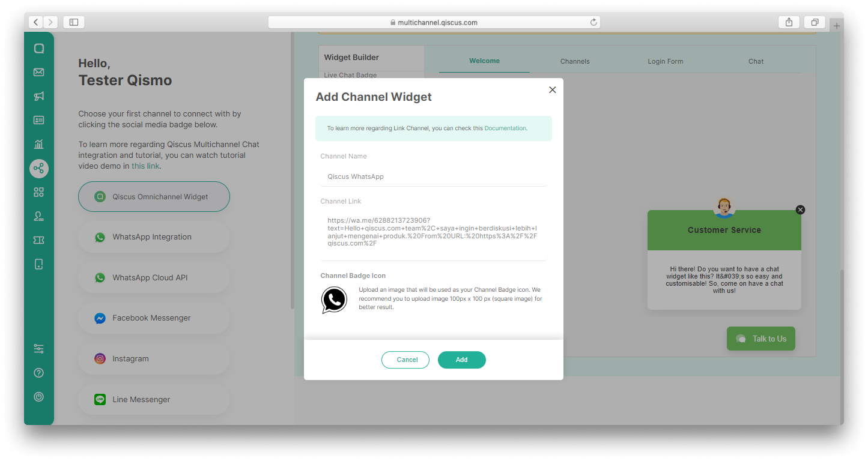Select the integration share sidebar icon
868x461 pixels.
click(x=39, y=168)
